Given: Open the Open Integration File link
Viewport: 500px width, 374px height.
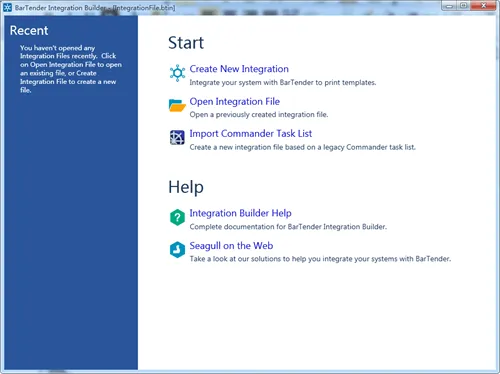Looking at the screenshot, I should [235, 102].
